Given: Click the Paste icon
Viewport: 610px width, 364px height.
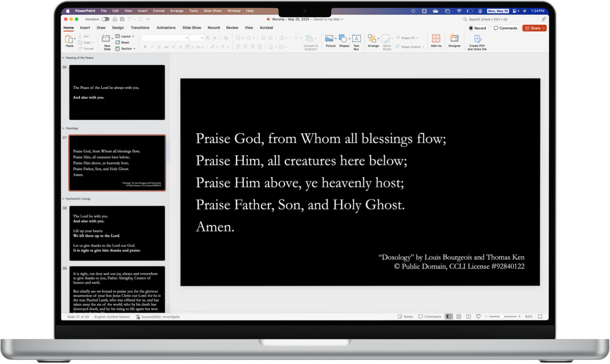Looking at the screenshot, I should (69, 39).
